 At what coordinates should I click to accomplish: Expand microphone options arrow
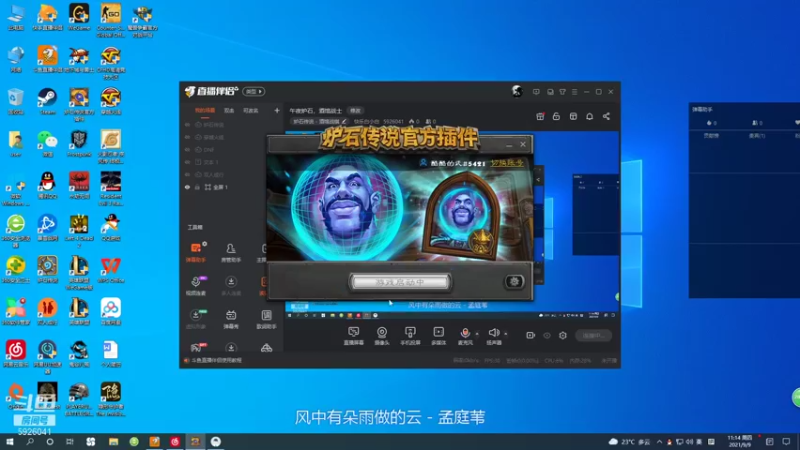[x=477, y=334]
